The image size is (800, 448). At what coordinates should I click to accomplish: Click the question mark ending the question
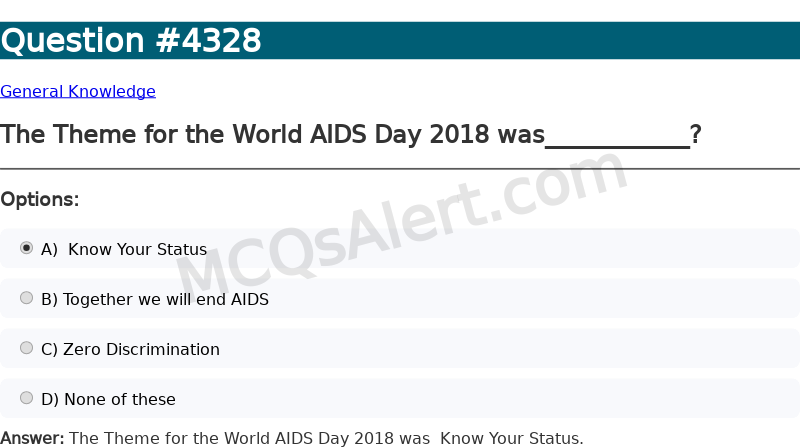[x=696, y=135]
